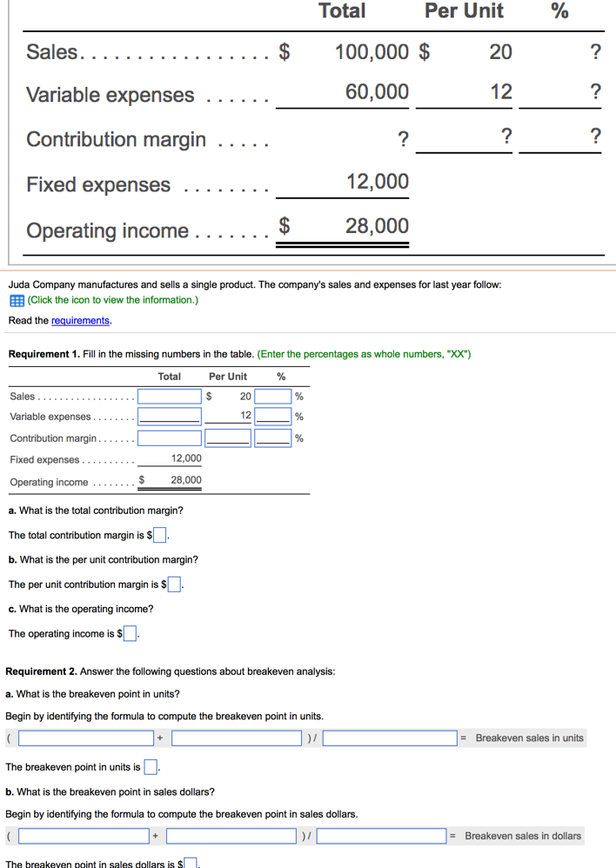
Task: Select first box of breakeven units formula
Action: 85,737
